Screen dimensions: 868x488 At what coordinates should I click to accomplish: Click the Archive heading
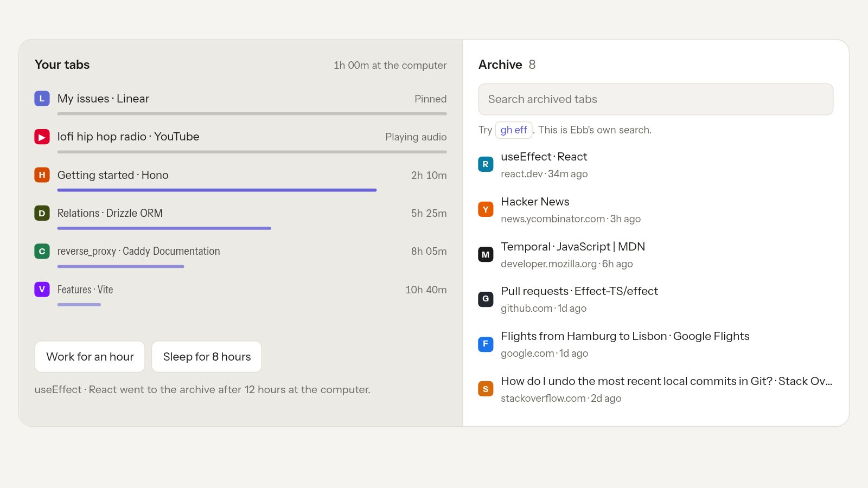click(x=500, y=65)
